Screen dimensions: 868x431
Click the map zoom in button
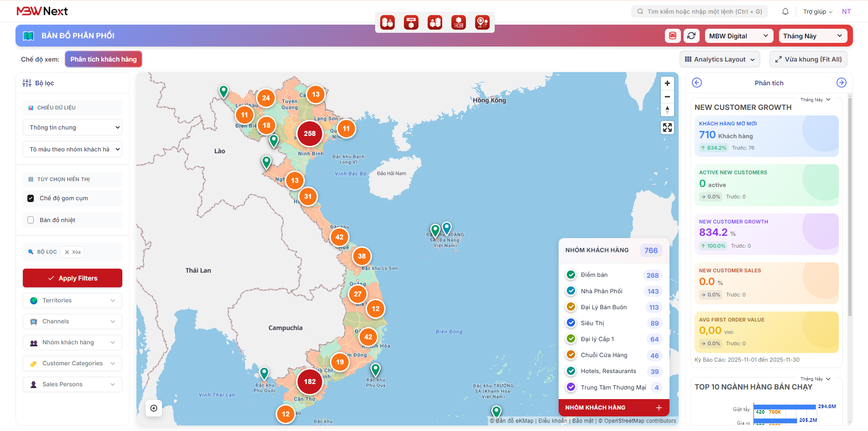(x=667, y=83)
